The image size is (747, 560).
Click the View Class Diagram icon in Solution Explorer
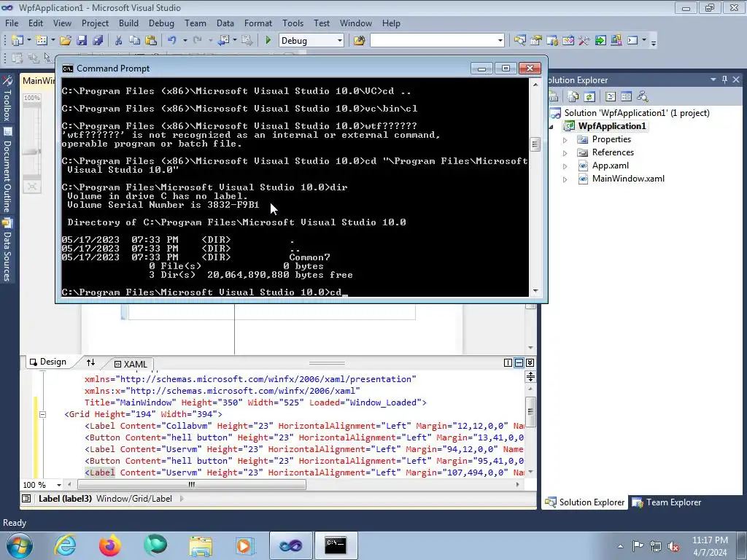point(642,97)
